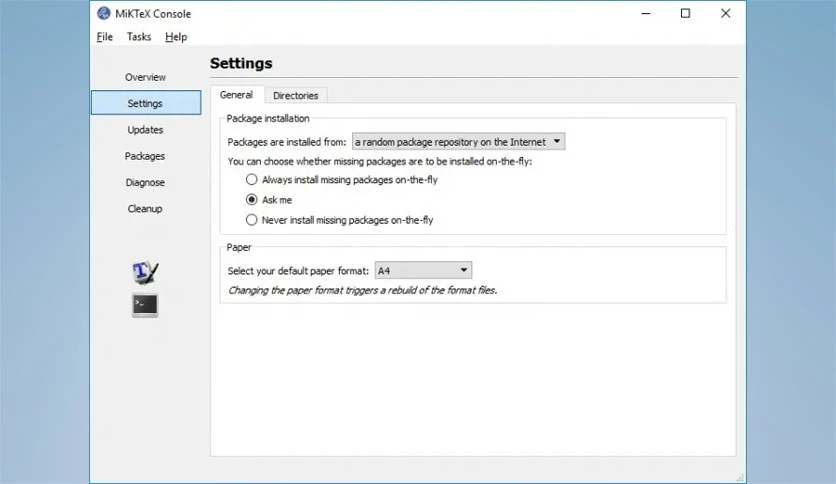Choose the Ask me radio option
Image resolution: width=836 pixels, height=484 pixels.
269,200
